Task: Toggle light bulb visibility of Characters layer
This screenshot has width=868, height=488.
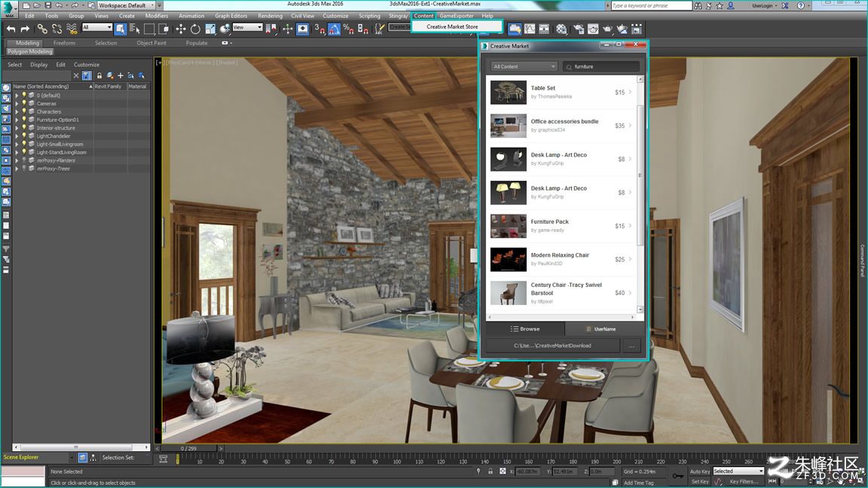Action: pos(24,111)
